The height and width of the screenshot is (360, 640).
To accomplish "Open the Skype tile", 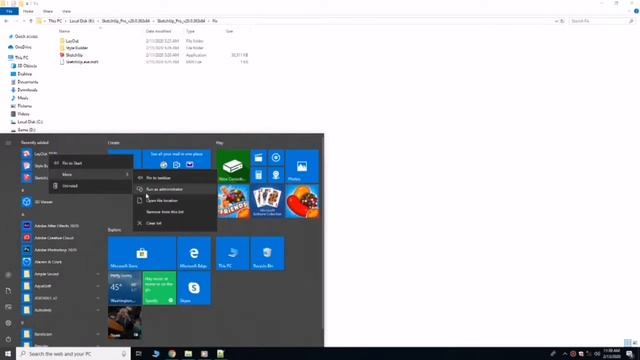I will pos(194,288).
